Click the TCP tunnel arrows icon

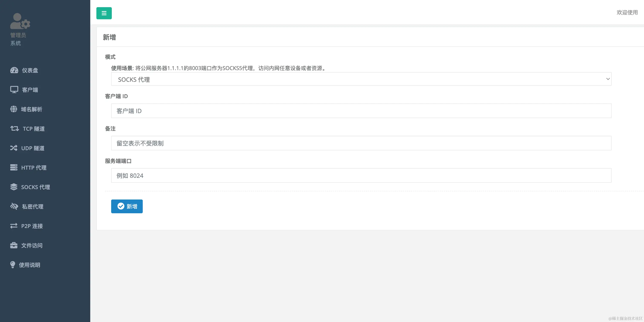click(14, 128)
